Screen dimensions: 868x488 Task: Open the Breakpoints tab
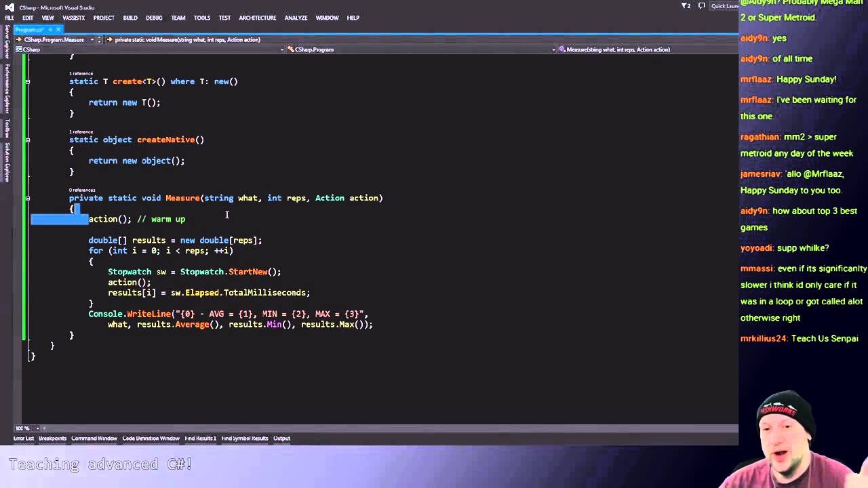pos(52,438)
